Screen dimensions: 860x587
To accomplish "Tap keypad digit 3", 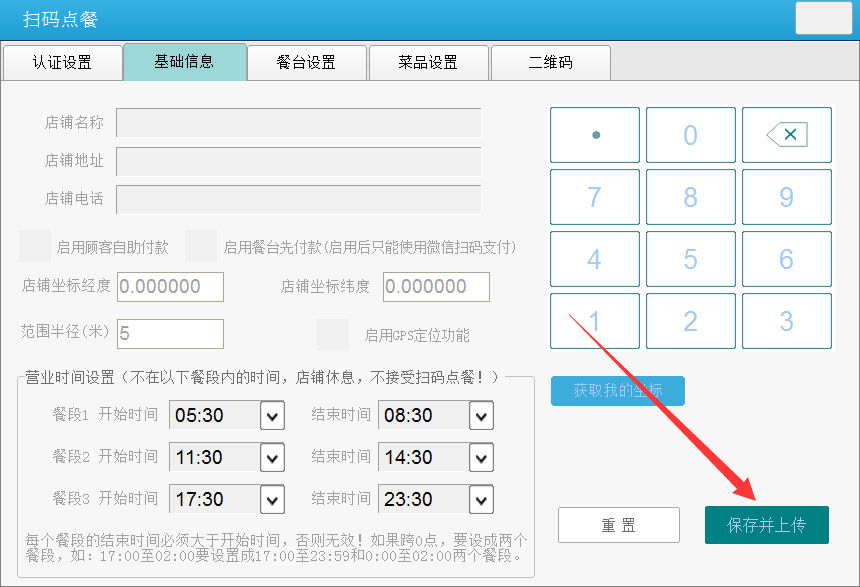I will (786, 321).
